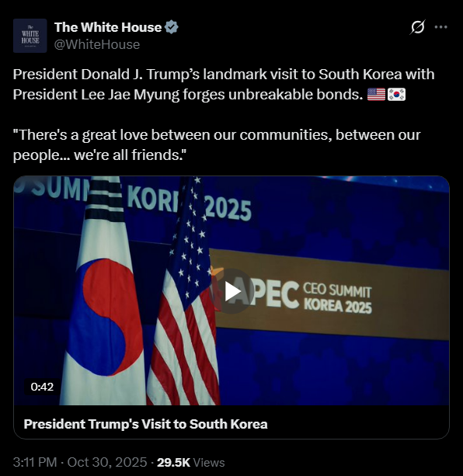Open the "President Trump's Visit to South Korea" caption
The image size is (463, 476).
pyautogui.click(x=146, y=424)
